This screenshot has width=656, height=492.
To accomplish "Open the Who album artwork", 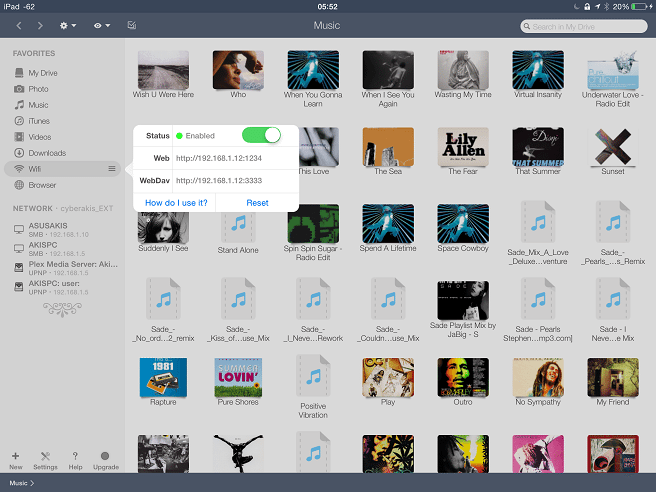I will (x=238, y=70).
